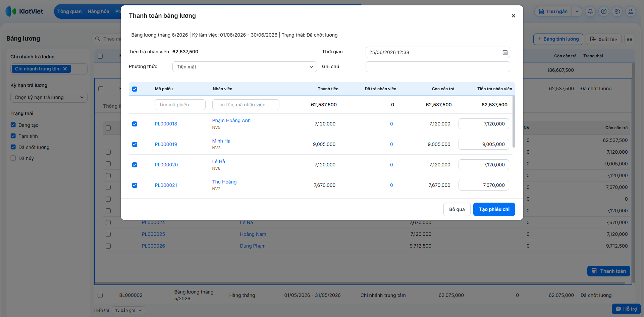
Task: Open employee link Thu Hoàng
Action: (x=224, y=182)
